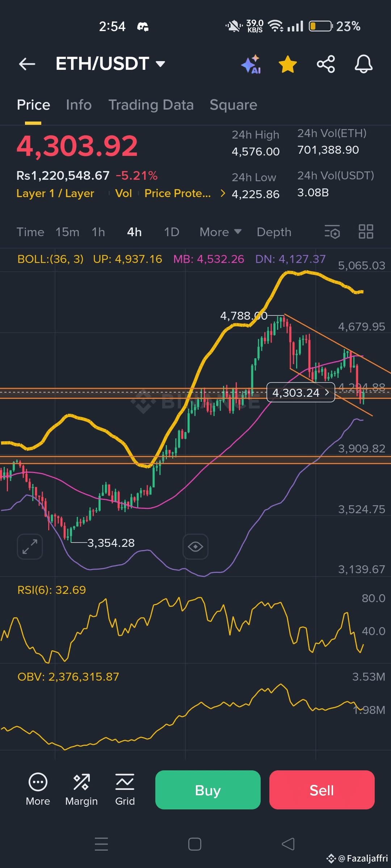The image size is (391, 868).
Task: Select the 15m interval
Action: click(67, 232)
